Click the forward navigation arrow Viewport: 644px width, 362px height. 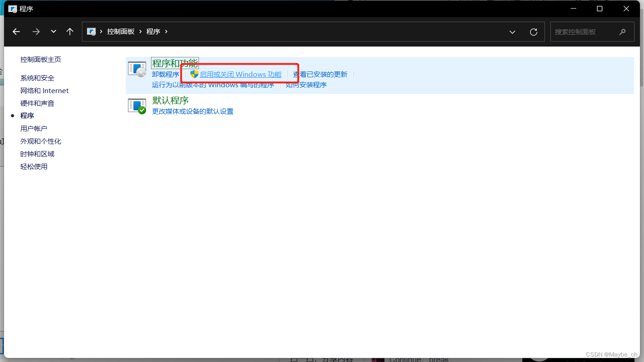point(36,32)
